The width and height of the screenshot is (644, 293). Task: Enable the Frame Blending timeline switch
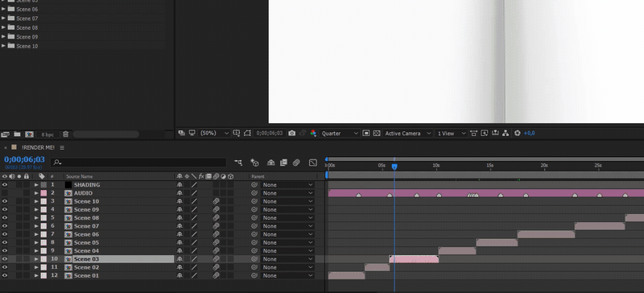click(x=283, y=163)
